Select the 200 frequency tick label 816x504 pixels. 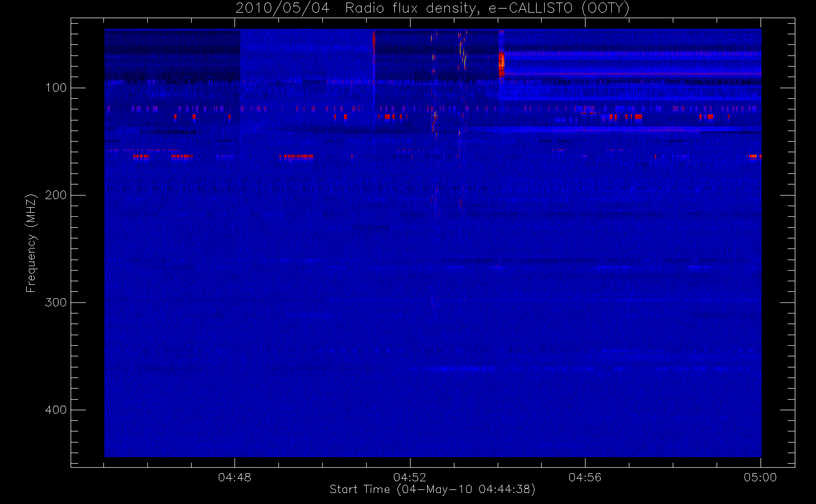(x=55, y=195)
